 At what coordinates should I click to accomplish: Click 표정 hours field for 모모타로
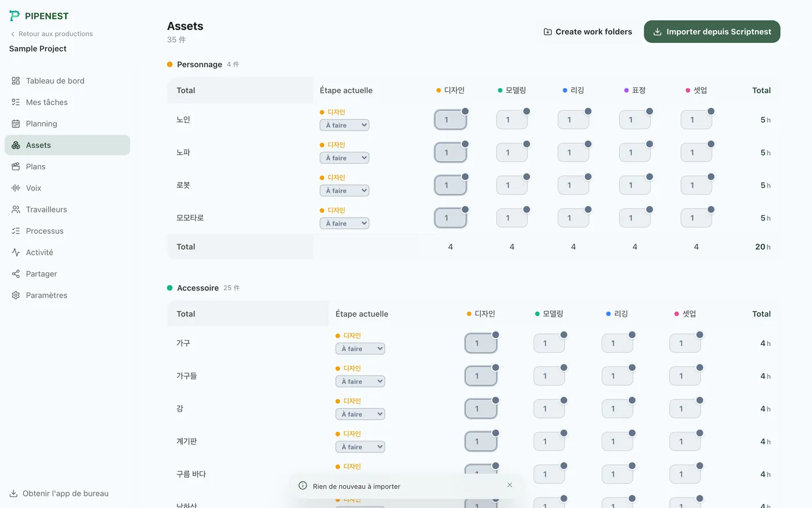(635, 218)
